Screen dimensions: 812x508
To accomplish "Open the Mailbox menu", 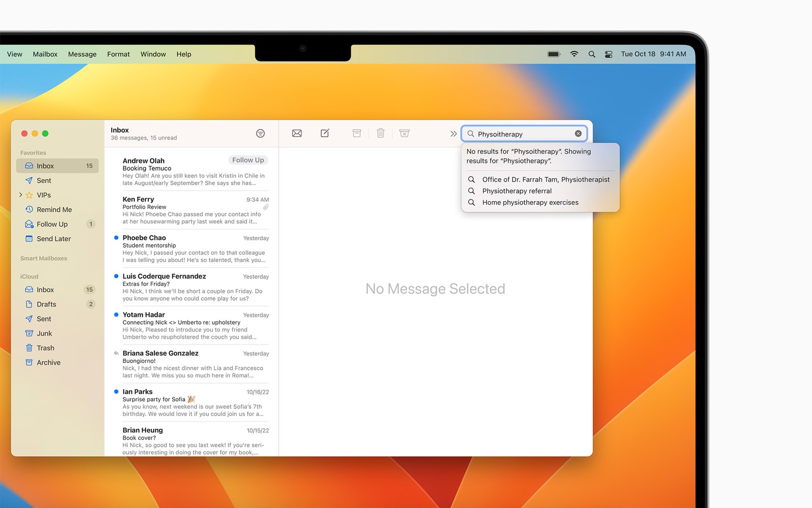I will click(45, 54).
